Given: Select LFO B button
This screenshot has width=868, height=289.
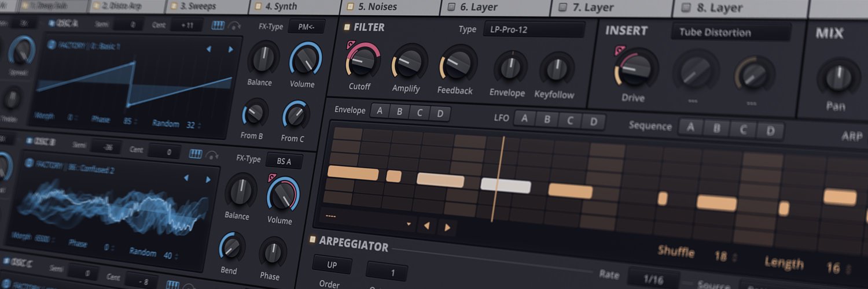Looking at the screenshot, I should [x=547, y=120].
